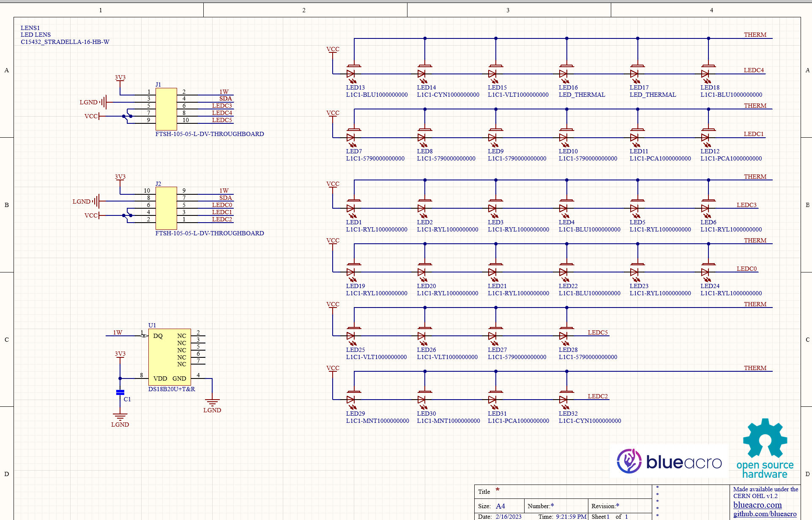Select the LEDC5 net label after LED28
The width and height of the screenshot is (812, 520).
pyautogui.click(x=598, y=332)
